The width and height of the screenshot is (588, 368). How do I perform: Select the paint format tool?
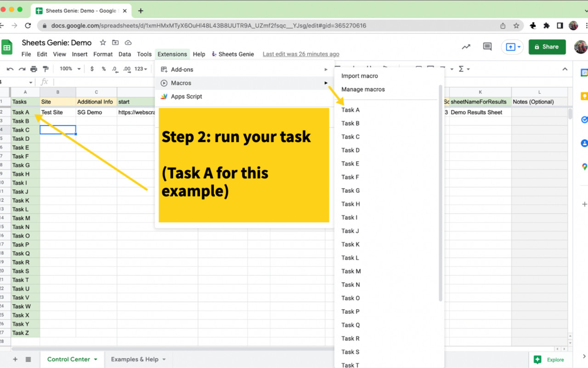coord(45,69)
